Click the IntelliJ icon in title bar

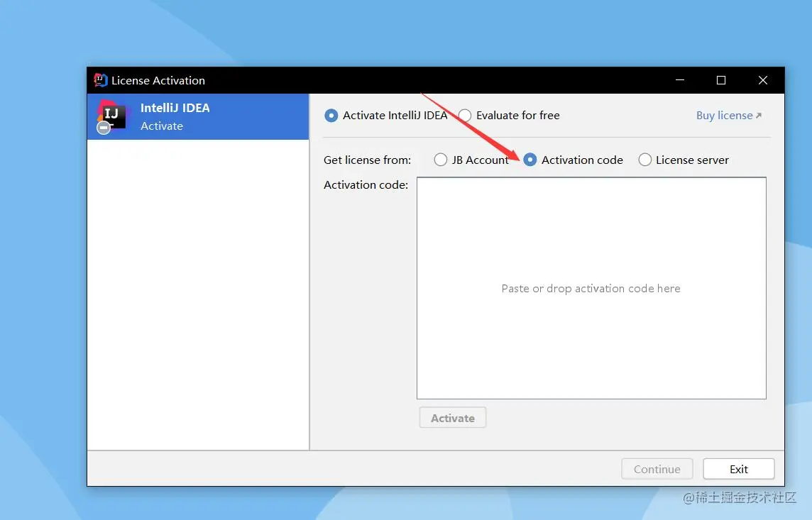point(101,80)
